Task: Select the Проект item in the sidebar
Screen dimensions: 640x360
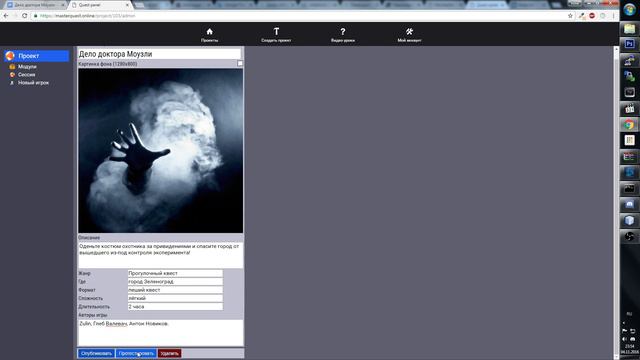Action: click(37, 56)
